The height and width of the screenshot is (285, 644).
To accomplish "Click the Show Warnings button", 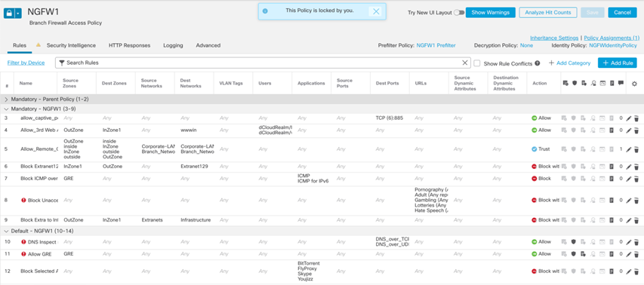I will click(x=491, y=12).
